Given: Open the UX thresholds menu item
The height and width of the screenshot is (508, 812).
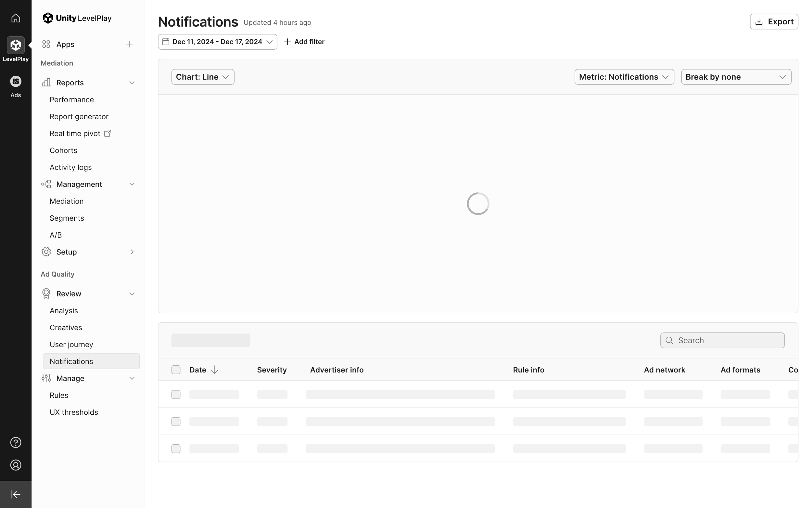Looking at the screenshot, I should click(74, 412).
